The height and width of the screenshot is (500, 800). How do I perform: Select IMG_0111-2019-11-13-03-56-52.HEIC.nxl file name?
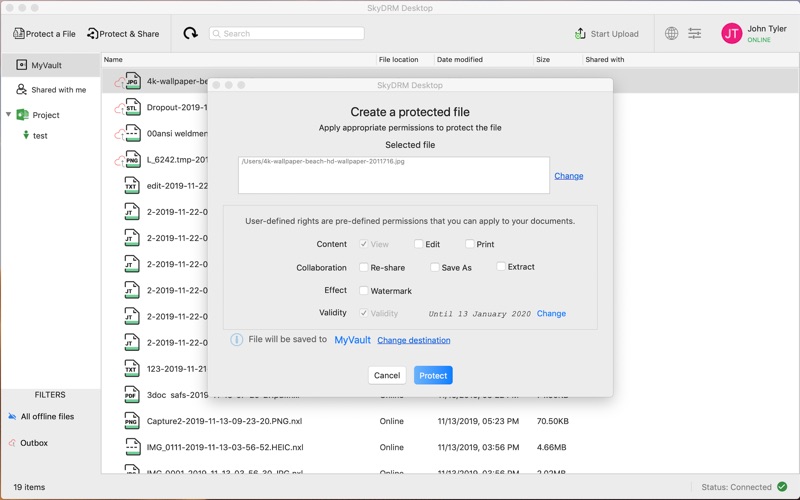click(x=225, y=447)
